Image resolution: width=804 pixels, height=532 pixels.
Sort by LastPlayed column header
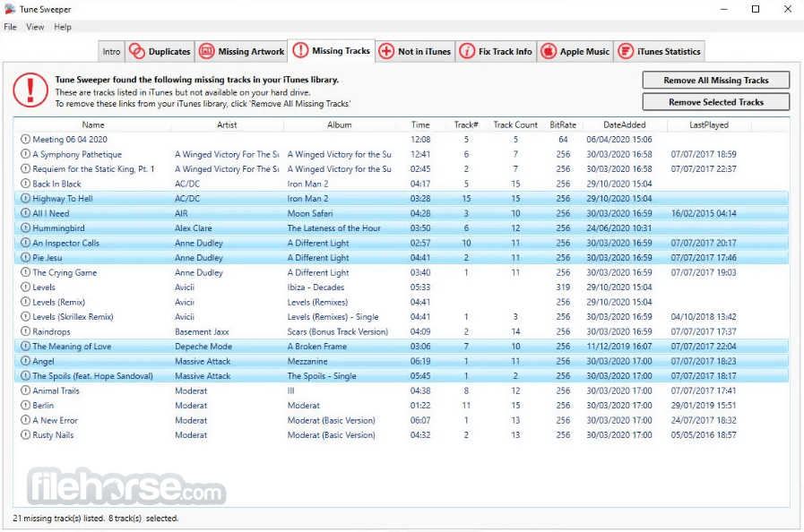(x=709, y=124)
